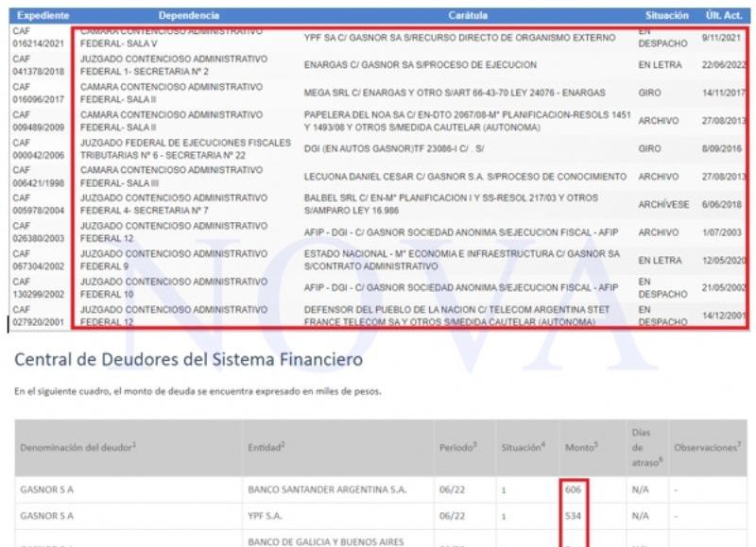
Task: Click dependencia FEDERAL- SALA III
Action: click(120, 183)
